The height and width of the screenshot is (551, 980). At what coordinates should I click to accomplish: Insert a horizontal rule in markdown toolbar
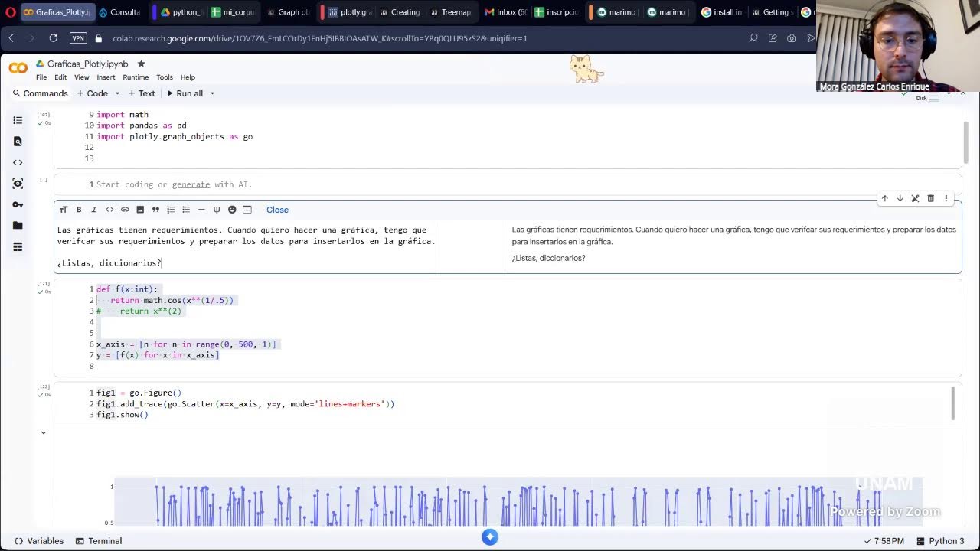(201, 210)
